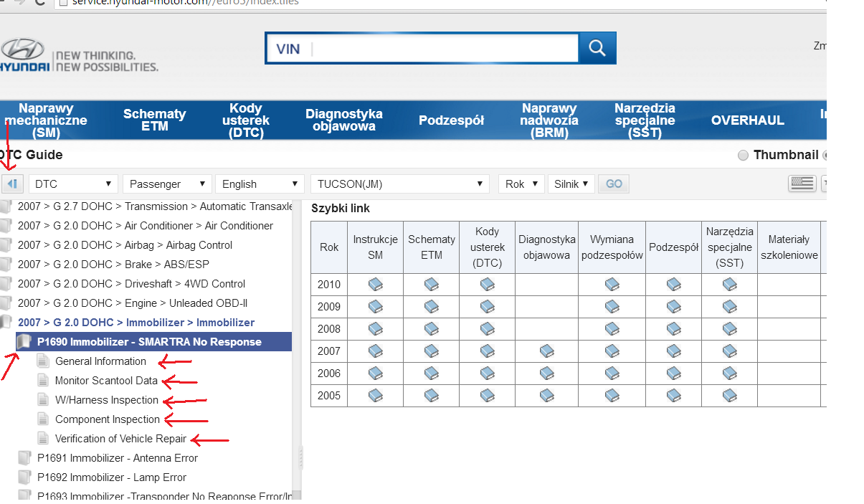Open the Monitor Scantool Data page
The width and height of the screenshot is (864, 504).
106,381
